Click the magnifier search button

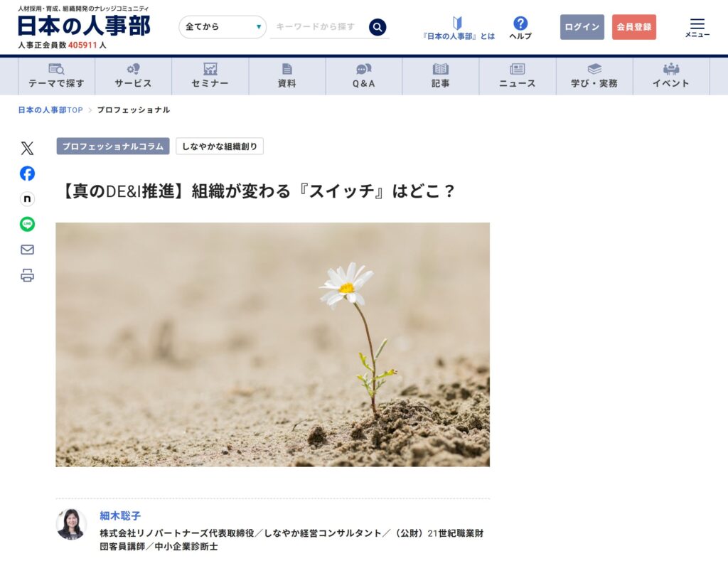click(x=378, y=27)
